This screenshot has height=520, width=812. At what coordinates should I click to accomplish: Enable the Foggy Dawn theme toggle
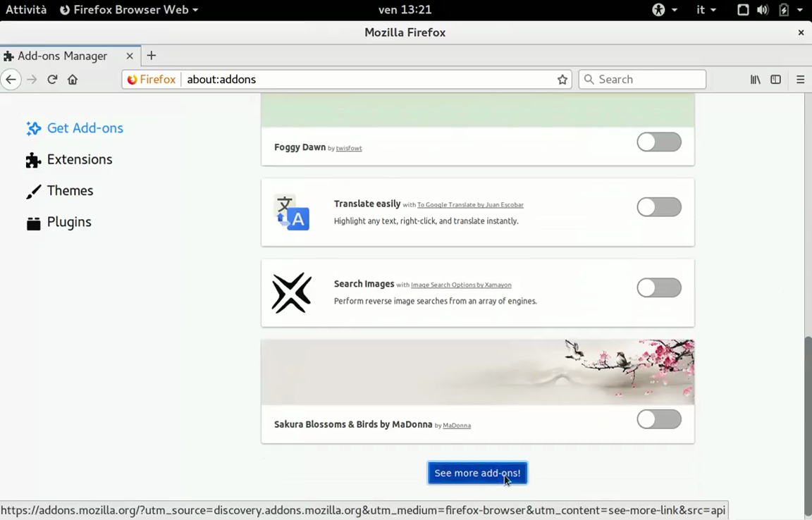[659, 142]
